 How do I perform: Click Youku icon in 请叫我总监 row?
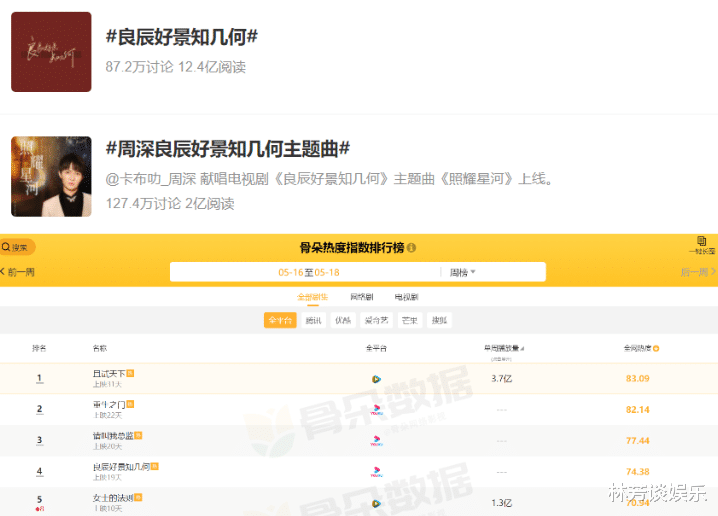pyautogui.click(x=376, y=441)
